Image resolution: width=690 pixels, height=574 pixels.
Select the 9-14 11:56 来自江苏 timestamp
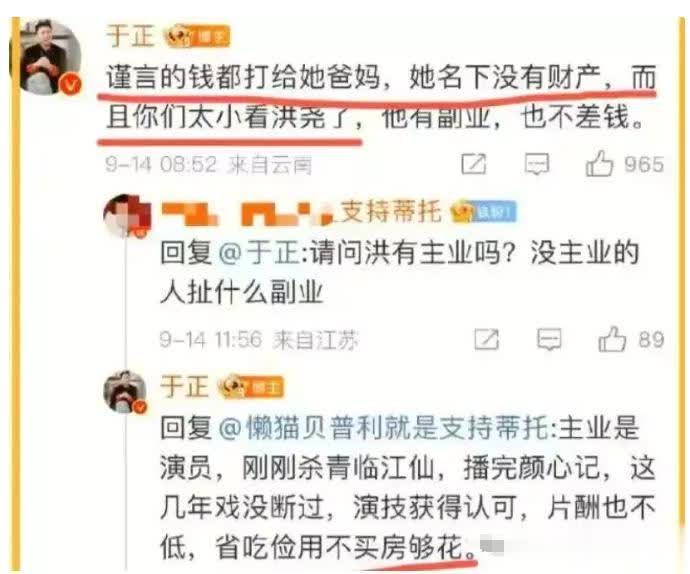coord(259,340)
